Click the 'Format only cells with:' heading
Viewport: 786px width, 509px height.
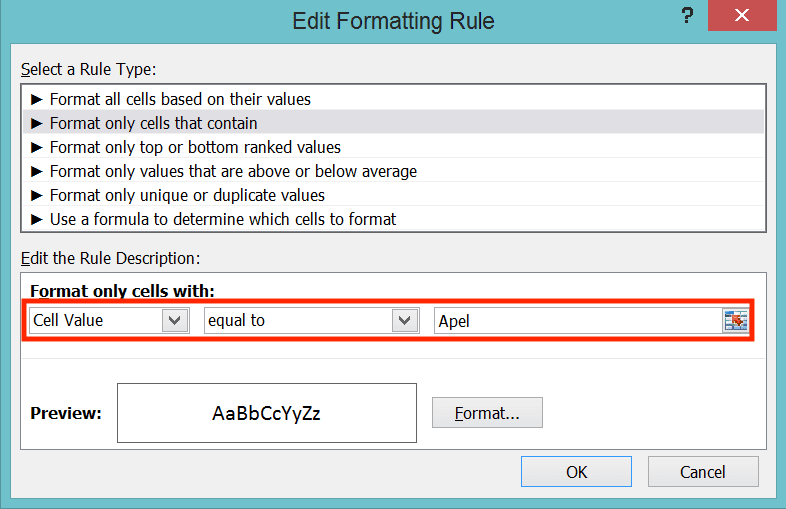coord(122,291)
